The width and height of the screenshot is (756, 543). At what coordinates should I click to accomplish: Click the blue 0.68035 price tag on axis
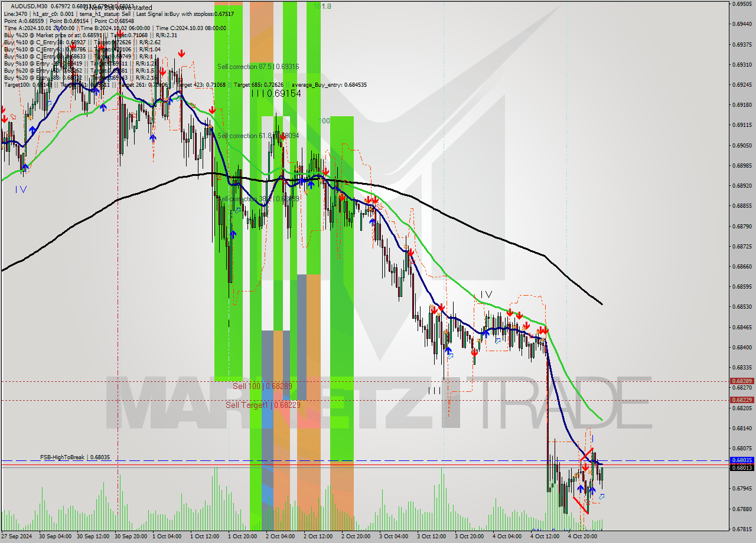click(742, 460)
